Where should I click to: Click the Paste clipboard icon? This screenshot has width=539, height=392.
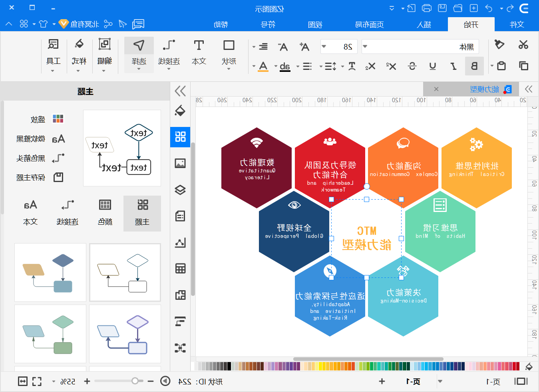click(501, 65)
